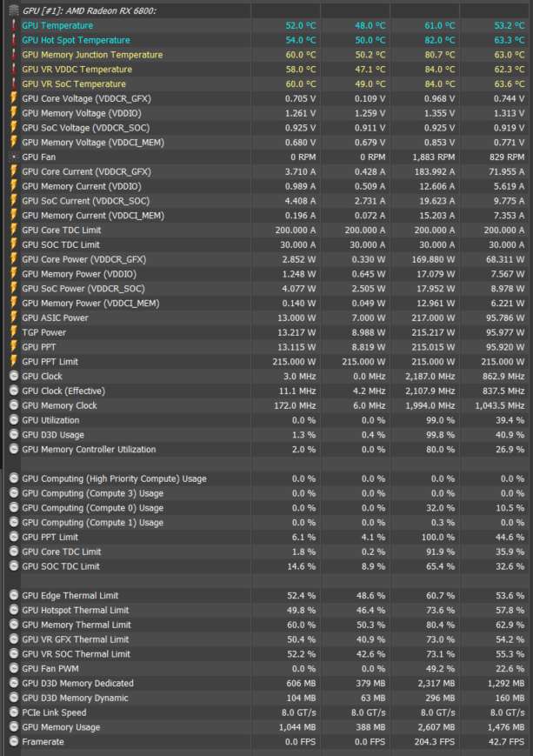Select the GPU SoC Power (VDDCR_SOC) label

pyautogui.click(x=83, y=288)
